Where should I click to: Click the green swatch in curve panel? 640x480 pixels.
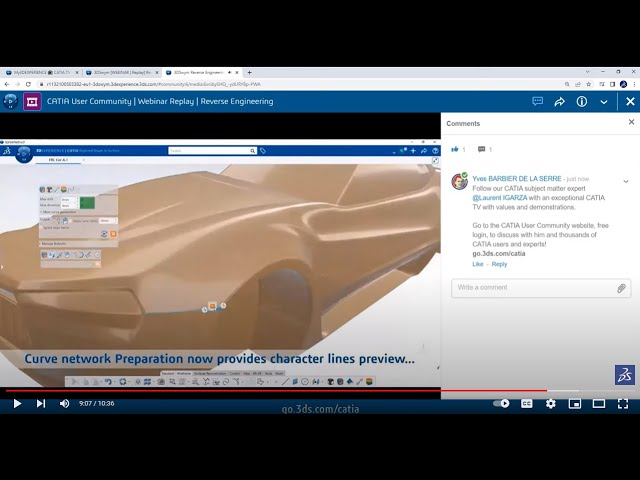pyautogui.click(x=87, y=202)
